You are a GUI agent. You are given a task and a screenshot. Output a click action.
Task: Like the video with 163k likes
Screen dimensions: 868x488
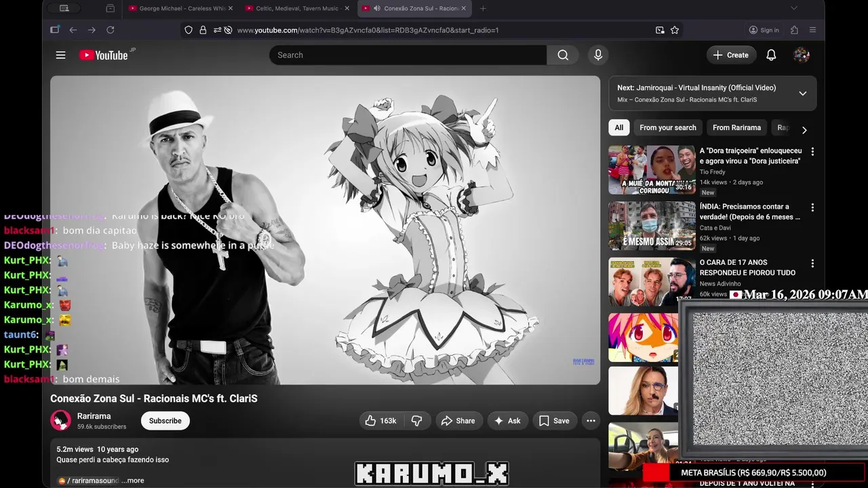coord(381,421)
